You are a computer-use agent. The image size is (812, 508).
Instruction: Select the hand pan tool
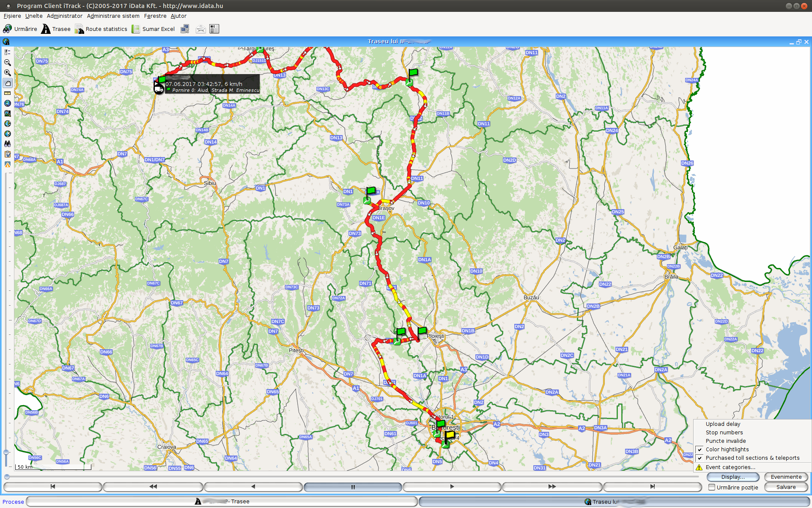8,83
